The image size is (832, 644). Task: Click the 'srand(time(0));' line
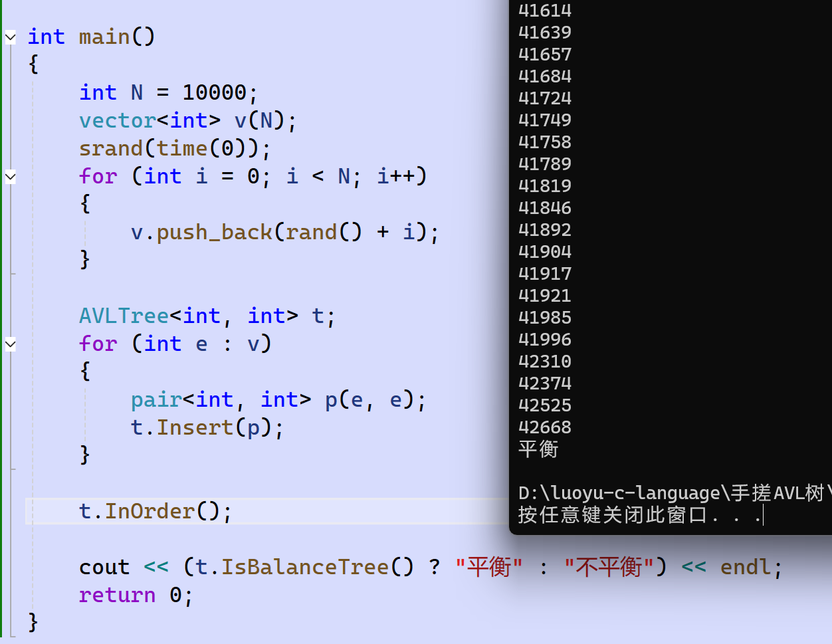175,148
